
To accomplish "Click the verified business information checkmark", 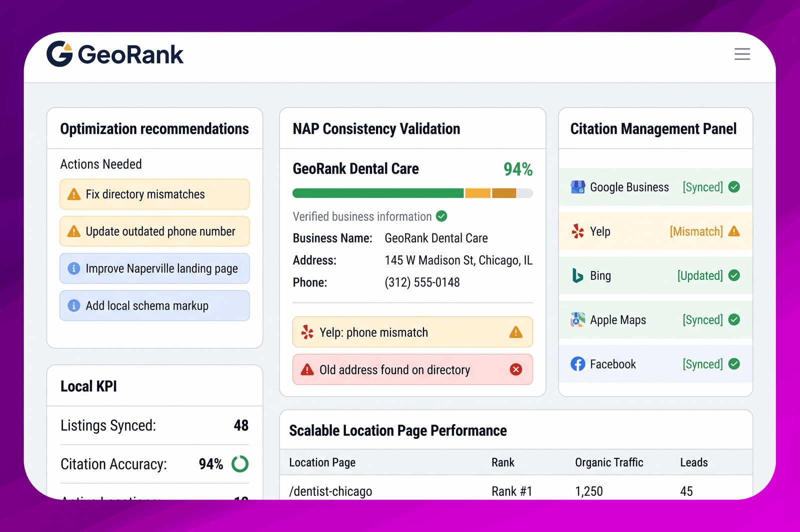I will 441,216.
